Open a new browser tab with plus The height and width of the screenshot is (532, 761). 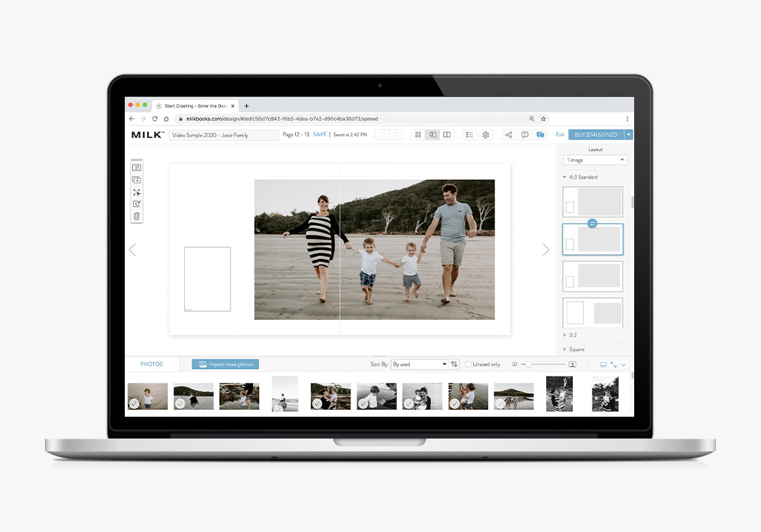pos(247,106)
